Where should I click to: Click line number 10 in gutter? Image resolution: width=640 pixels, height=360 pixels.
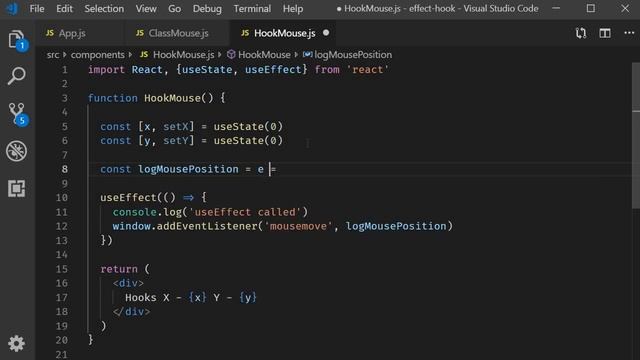tap(62, 198)
